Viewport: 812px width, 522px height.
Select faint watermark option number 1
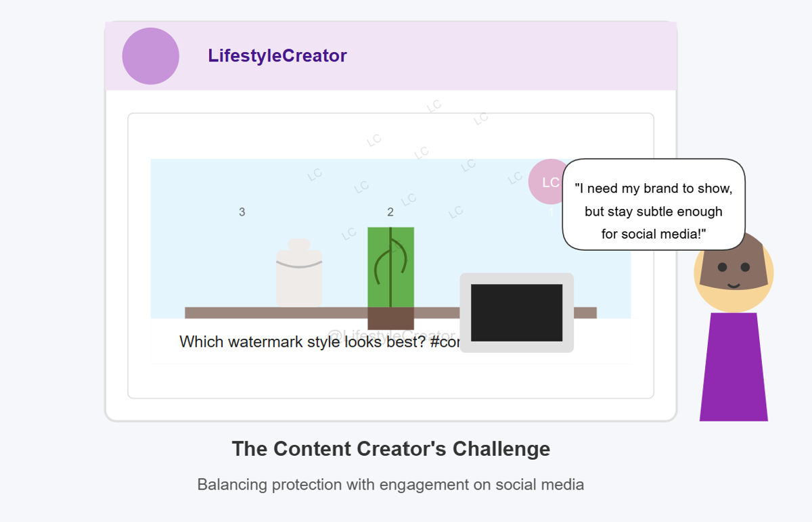tap(551, 212)
